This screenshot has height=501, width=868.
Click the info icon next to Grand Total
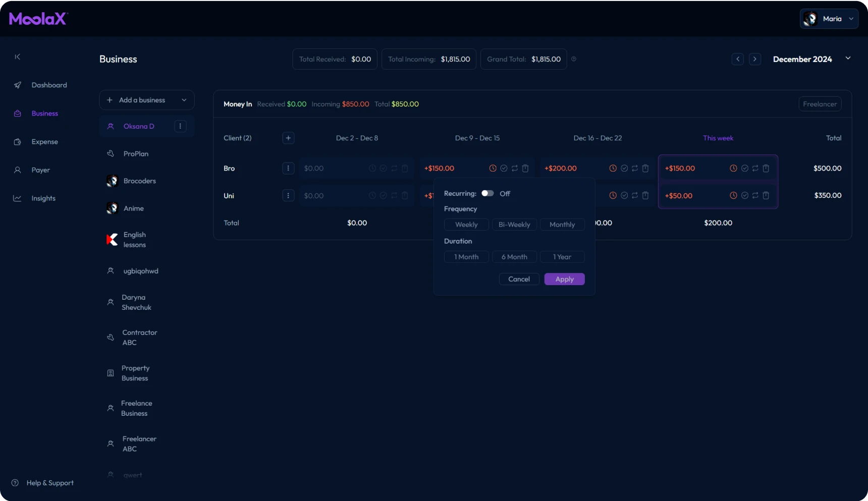point(574,59)
